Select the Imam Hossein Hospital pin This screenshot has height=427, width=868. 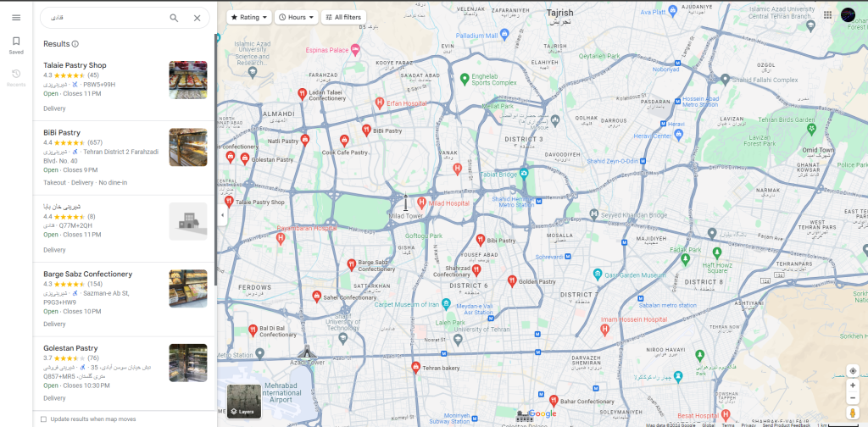[604, 330]
